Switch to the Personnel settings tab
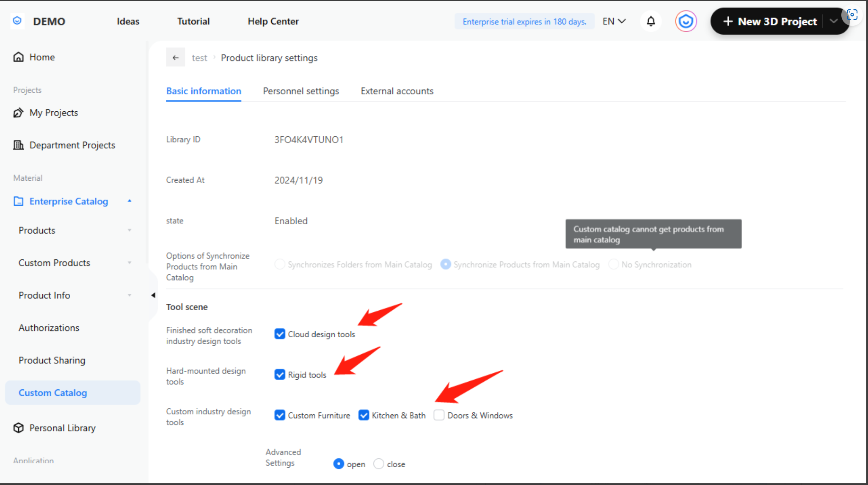The width and height of the screenshot is (868, 485). [x=300, y=91]
